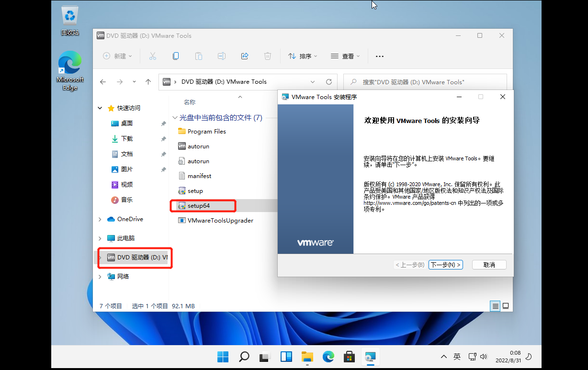Select the VMwareToolsUpgrader file
Viewport: 588px width, 370px height.
pos(215,221)
